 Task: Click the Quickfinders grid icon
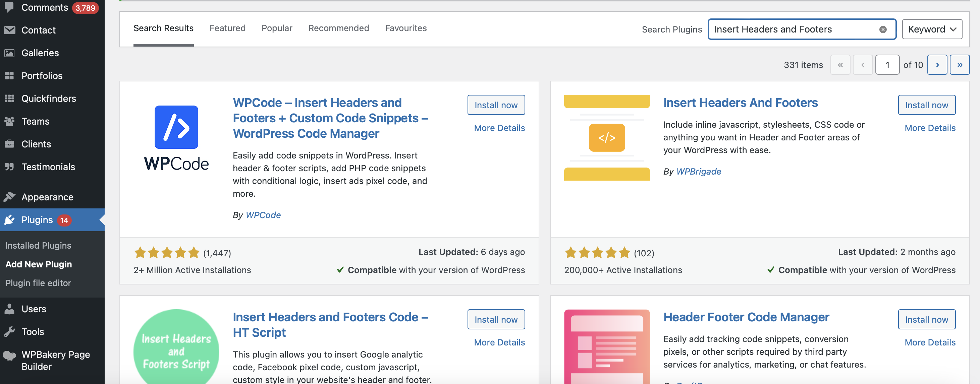9,99
